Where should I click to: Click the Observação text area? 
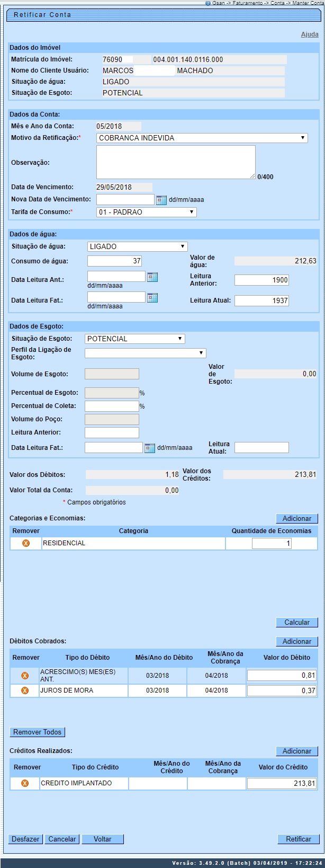176,162
